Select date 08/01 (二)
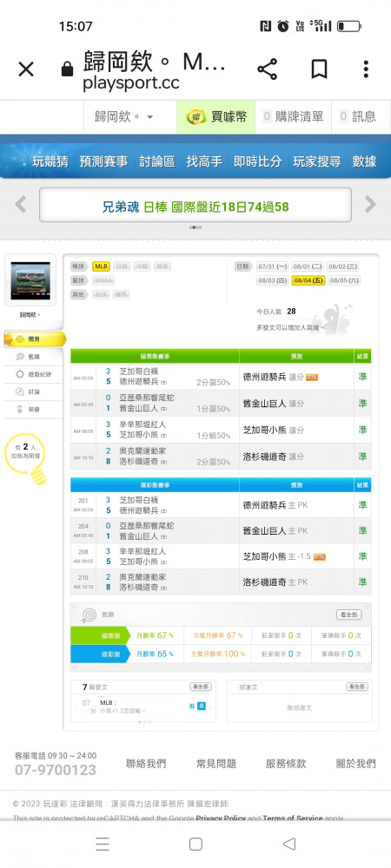Viewport: 391px width, 868px height. tap(308, 266)
